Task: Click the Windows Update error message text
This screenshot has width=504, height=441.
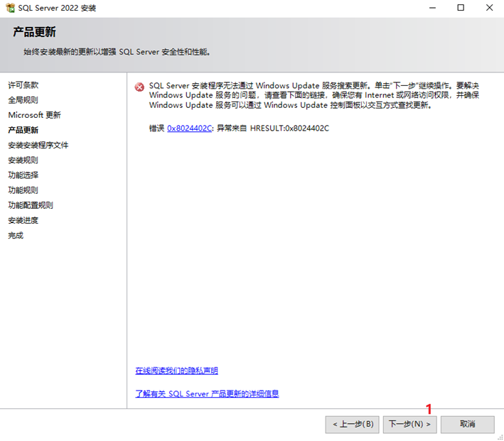Action: tap(314, 95)
